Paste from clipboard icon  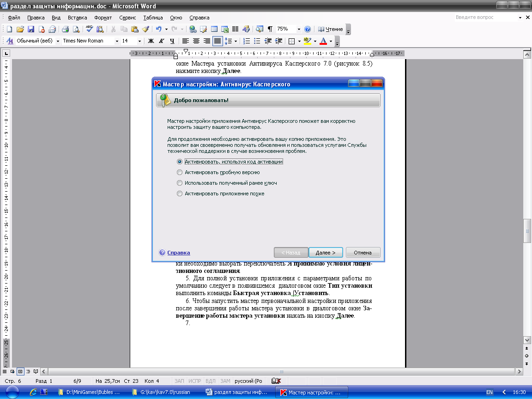[x=135, y=29]
